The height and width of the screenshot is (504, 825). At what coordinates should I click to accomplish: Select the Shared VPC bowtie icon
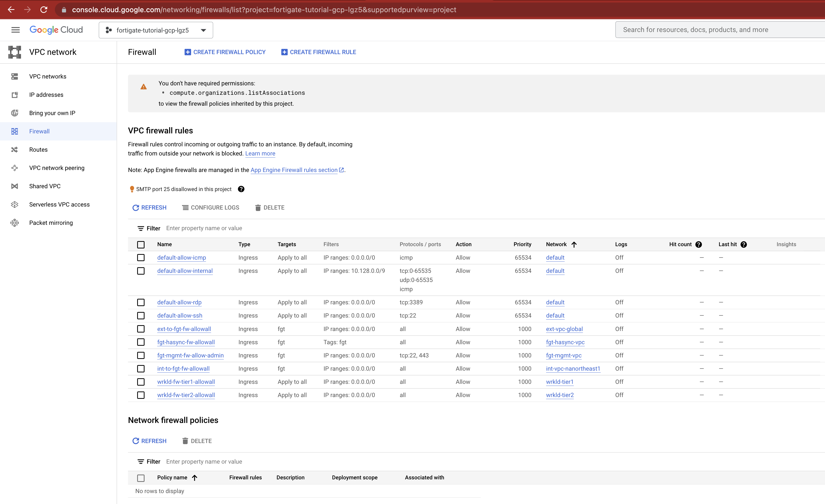(15, 186)
